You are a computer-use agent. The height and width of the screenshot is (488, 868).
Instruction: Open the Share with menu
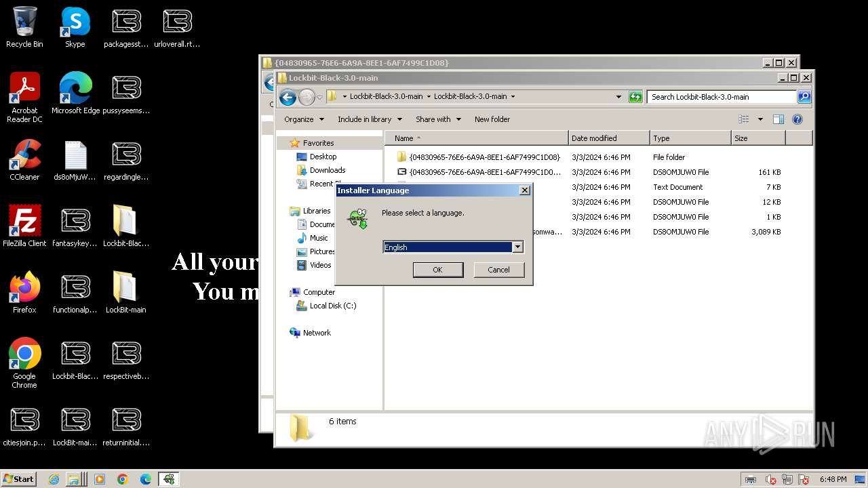tap(438, 119)
